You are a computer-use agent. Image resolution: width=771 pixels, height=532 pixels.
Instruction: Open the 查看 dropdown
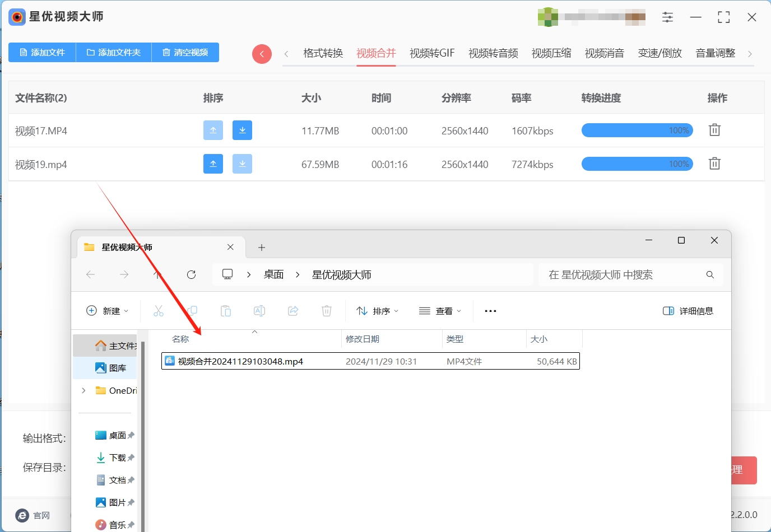(440, 311)
